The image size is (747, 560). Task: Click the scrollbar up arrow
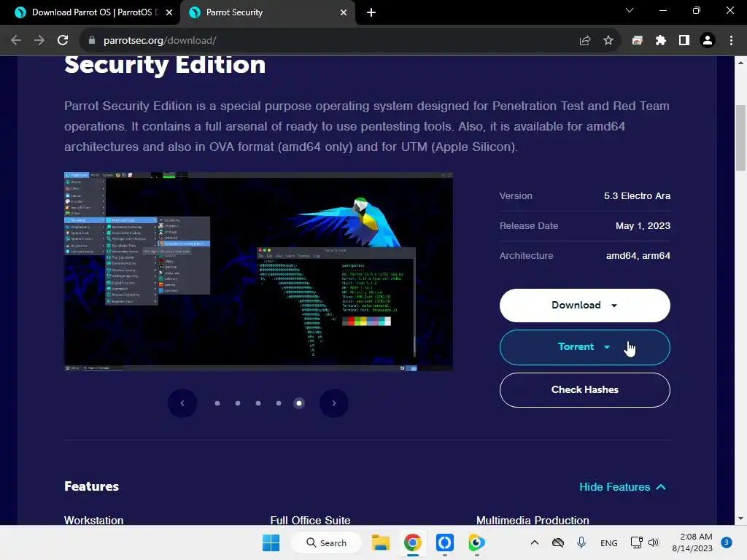click(x=740, y=63)
